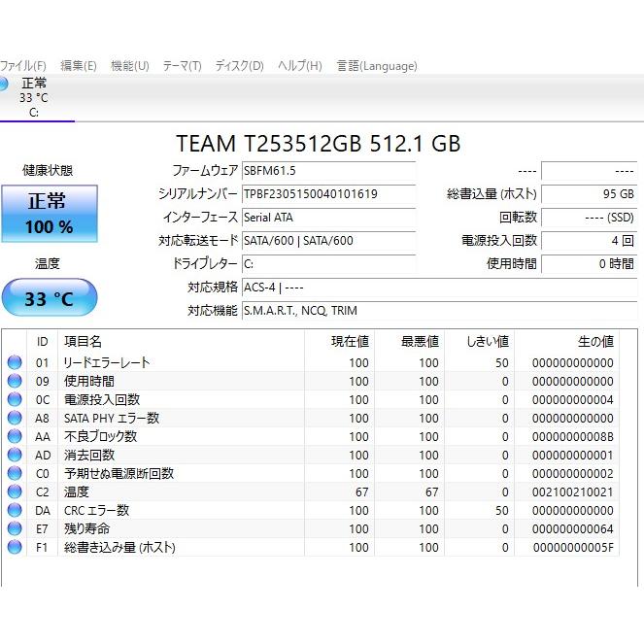
Task: Click the ID column header
Action: point(43,341)
